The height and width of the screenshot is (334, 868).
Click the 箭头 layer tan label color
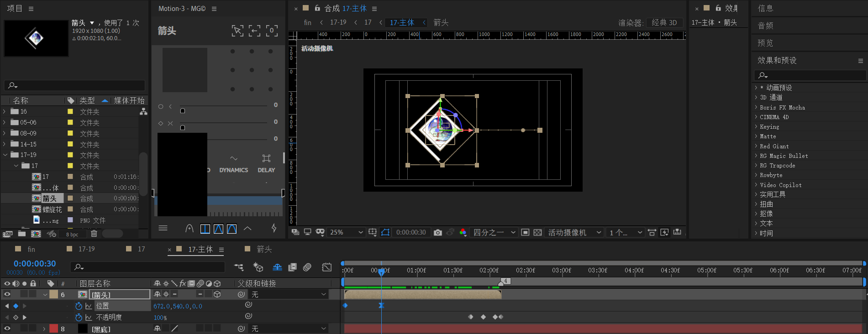click(54, 294)
